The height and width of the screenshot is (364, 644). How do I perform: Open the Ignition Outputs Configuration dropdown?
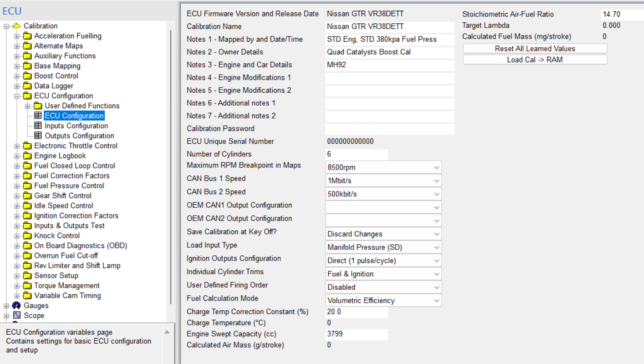(384, 261)
